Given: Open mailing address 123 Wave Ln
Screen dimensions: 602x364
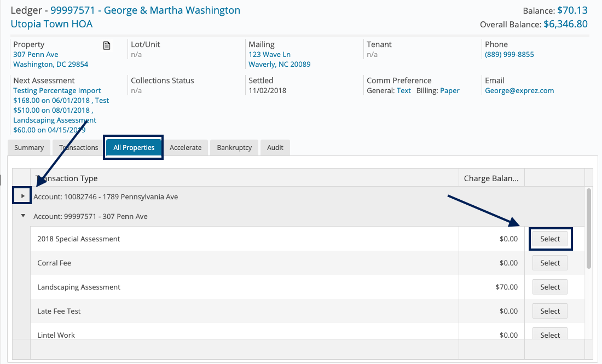Looking at the screenshot, I should click(269, 55).
